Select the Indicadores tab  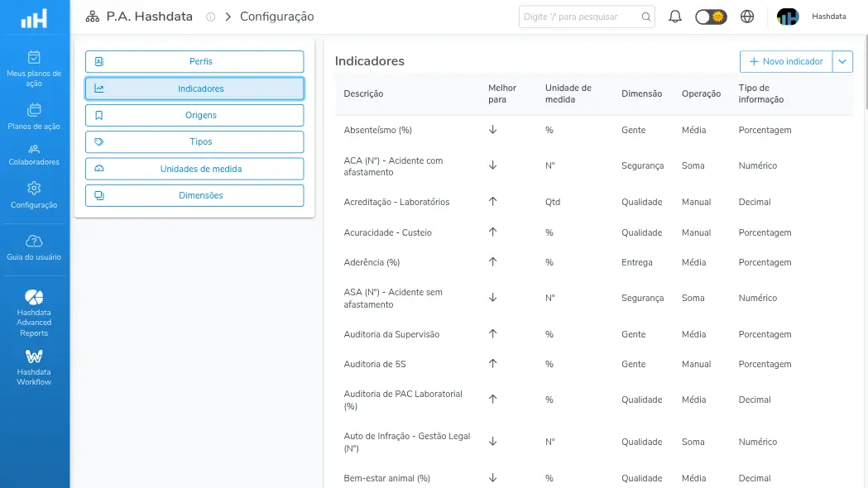click(194, 89)
